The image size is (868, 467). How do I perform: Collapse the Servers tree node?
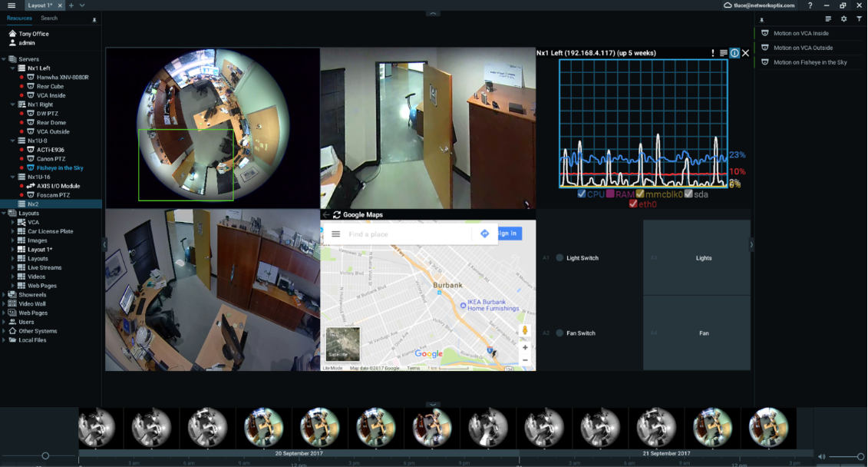point(4,59)
